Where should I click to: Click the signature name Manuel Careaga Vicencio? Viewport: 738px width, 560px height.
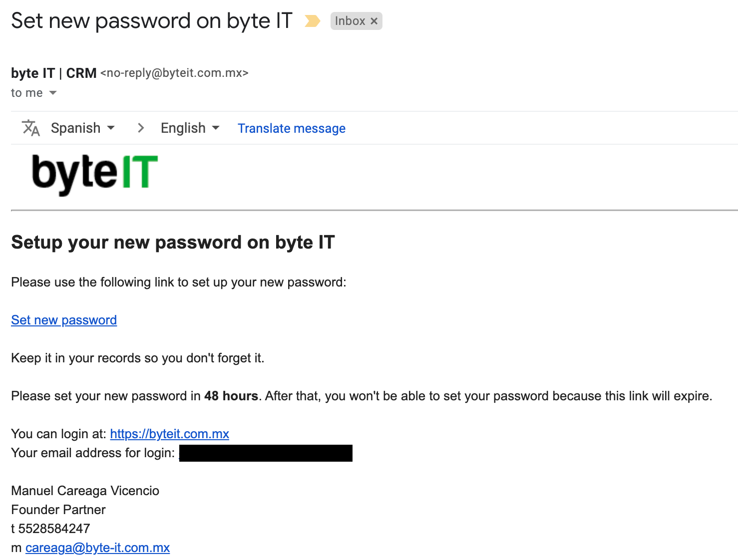click(x=85, y=491)
